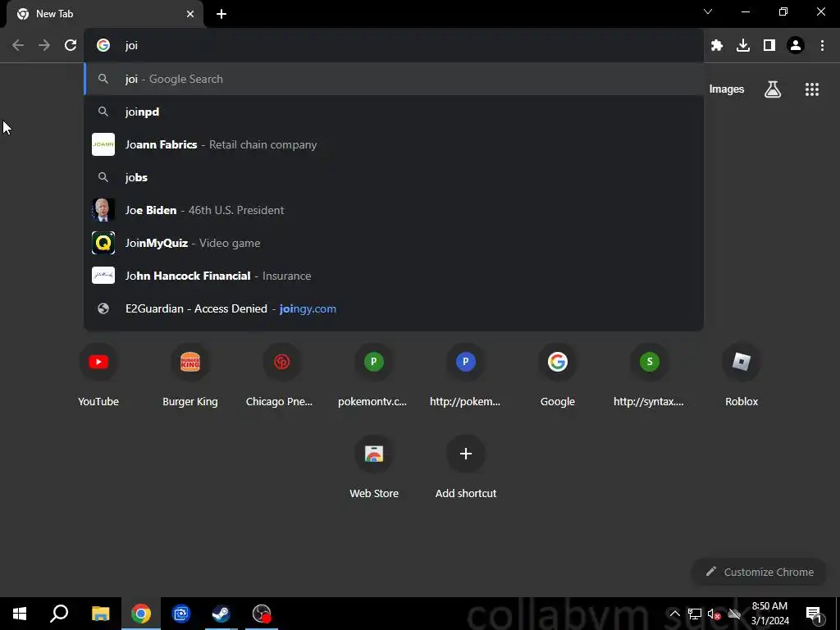840x630 pixels.
Task: Open the Roblox shortcut tile
Action: pos(742,376)
